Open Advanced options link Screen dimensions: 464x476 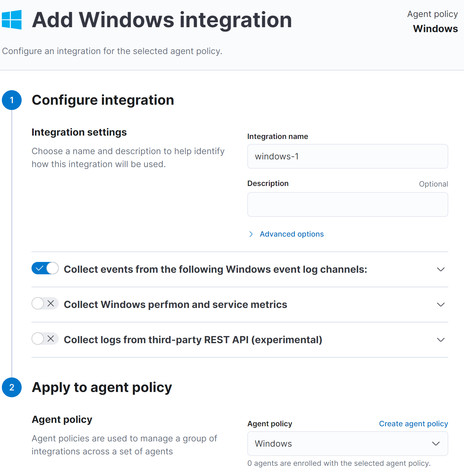pyautogui.click(x=292, y=234)
